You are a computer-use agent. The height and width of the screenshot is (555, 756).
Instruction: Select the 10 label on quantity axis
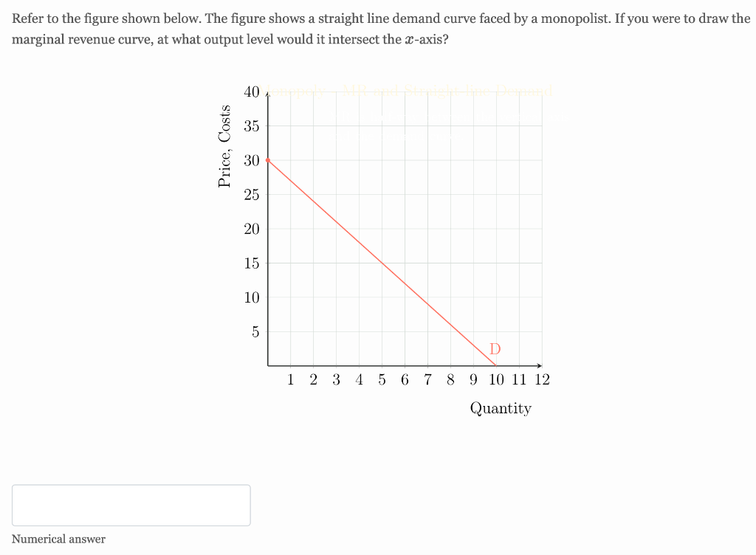pos(496,379)
